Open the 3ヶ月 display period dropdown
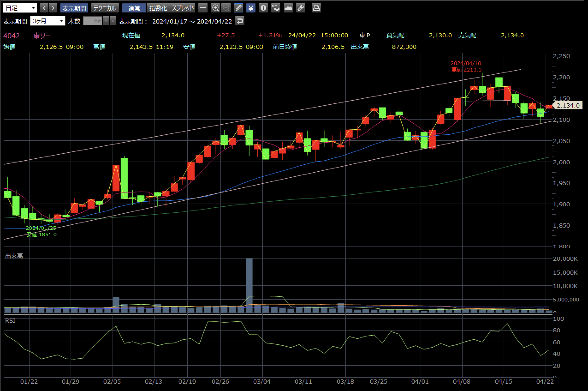The height and width of the screenshot is (391, 588). coord(48,21)
